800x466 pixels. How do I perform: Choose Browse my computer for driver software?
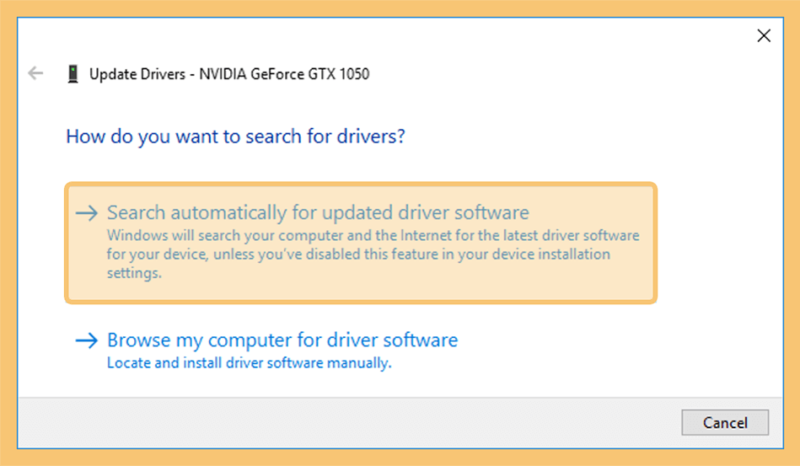point(282,340)
